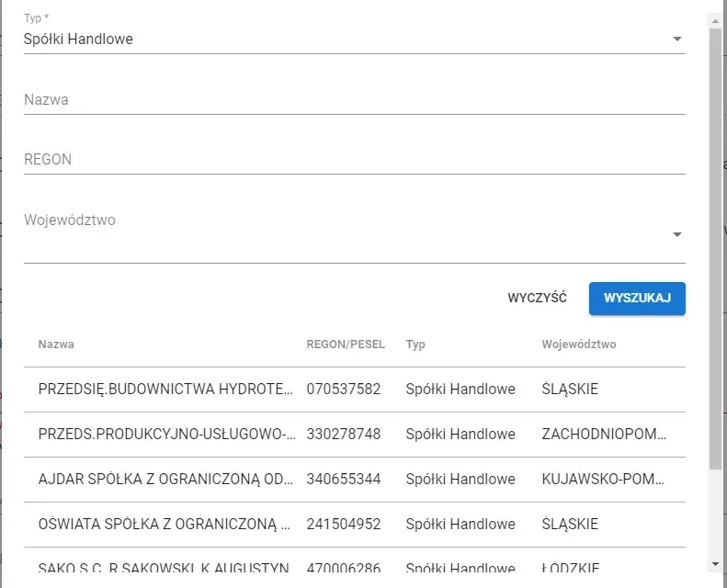Image resolution: width=727 pixels, height=588 pixels.
Task: Click the REGON/PESEL column header
Action: coord(346,345)
